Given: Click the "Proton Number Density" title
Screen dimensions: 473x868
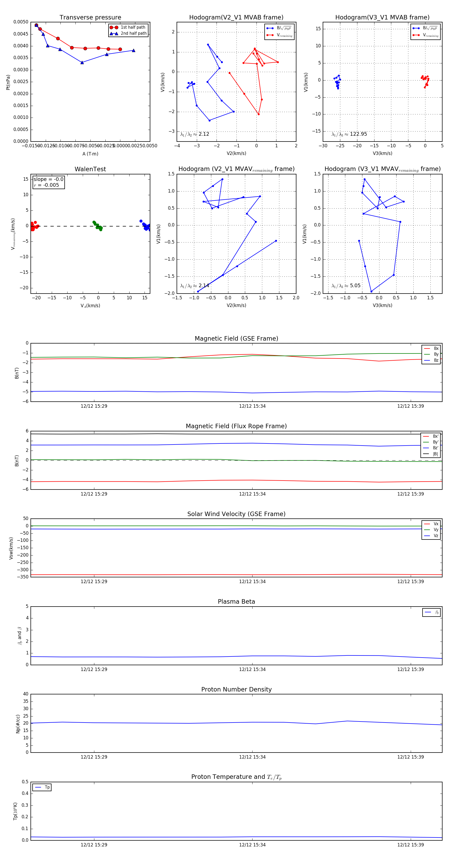Looking at the screenshot, I should tap(236, 689).
